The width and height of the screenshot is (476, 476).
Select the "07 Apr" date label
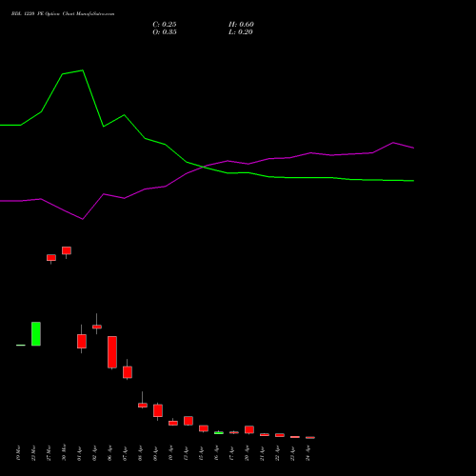click(x=125, y=453)
